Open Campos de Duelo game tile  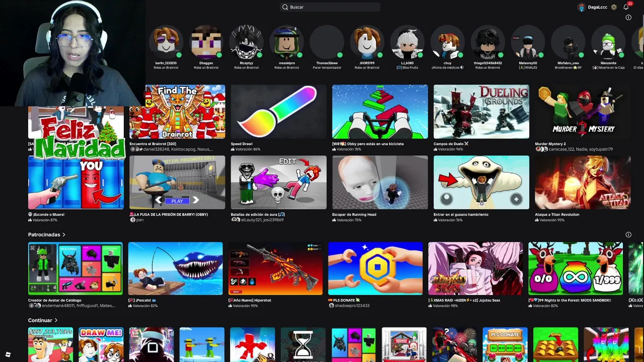[x=481, y=112]
